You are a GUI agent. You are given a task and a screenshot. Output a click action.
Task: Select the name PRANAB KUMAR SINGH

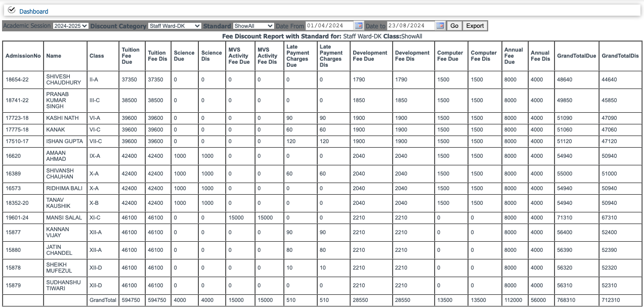pyautogui.click(x=57, y=100)
